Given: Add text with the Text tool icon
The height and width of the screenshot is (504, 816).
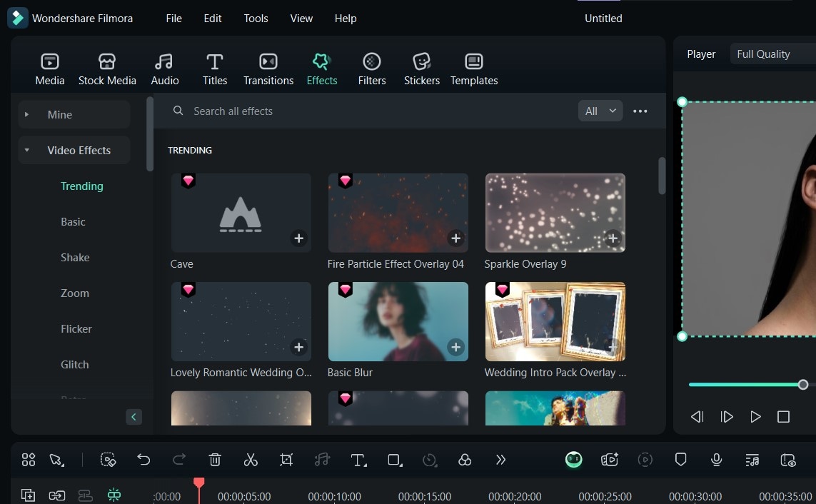Looking at the screenshot, I should click(x=358, y=460).
